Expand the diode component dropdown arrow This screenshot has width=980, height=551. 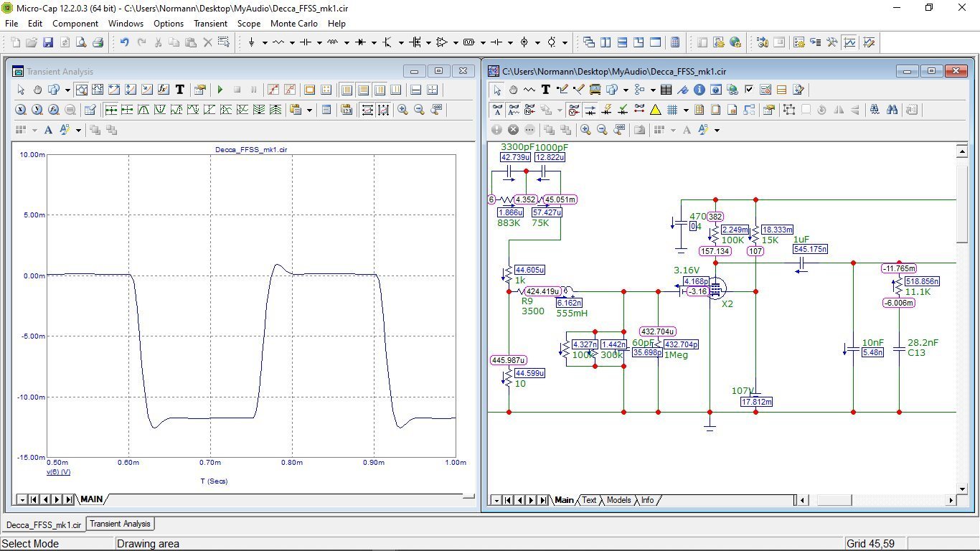pos(374,42)
